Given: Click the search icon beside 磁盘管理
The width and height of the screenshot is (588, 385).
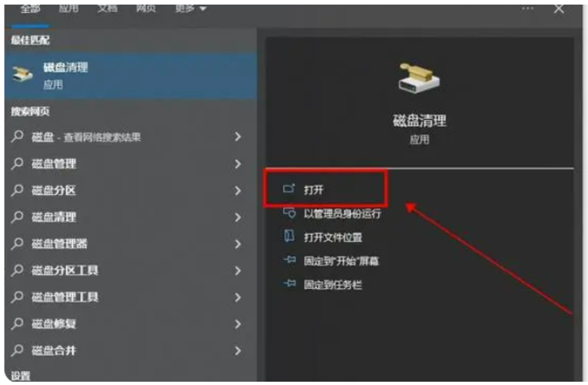Looking at the screenshot, I should pyautogui.click(x=17, y=163).
